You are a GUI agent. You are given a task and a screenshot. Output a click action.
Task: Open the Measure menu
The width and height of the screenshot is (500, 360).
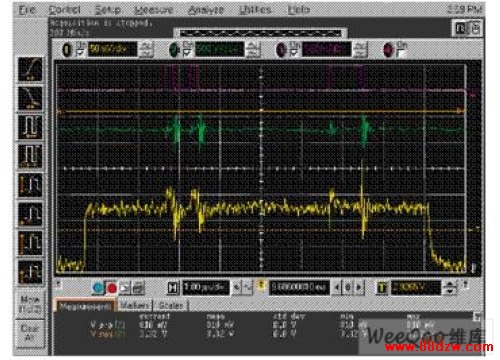pos(154,10)
